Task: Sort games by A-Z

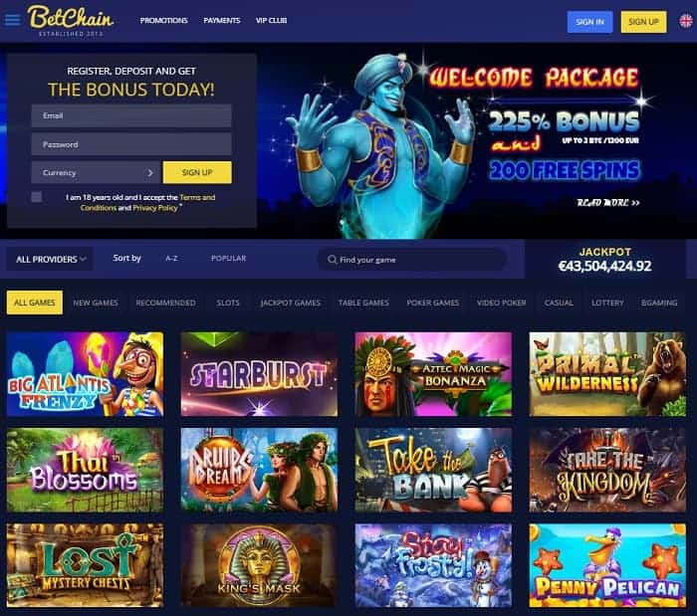Action: (x=171, y=259)
